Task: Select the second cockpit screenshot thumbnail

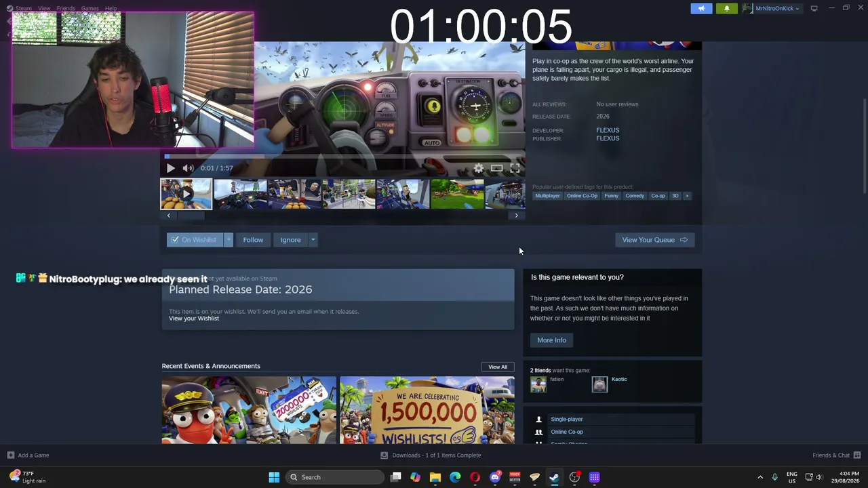Action: coord(240,194)
